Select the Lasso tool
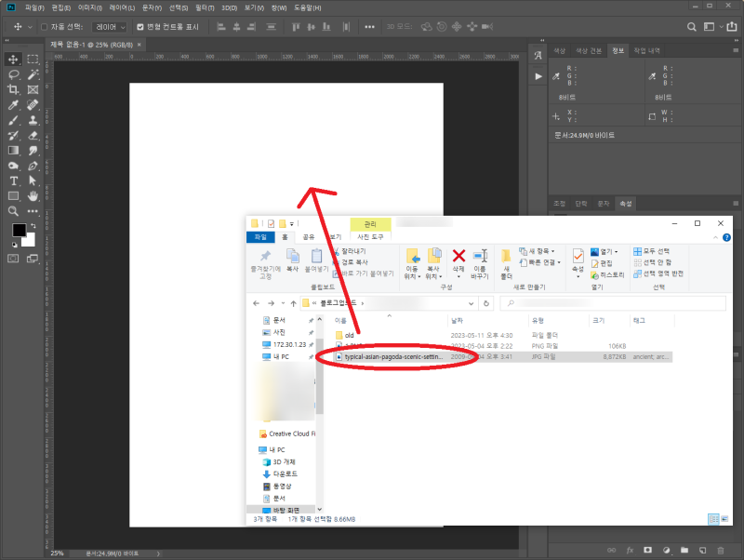744x560 pixels. 13,74
